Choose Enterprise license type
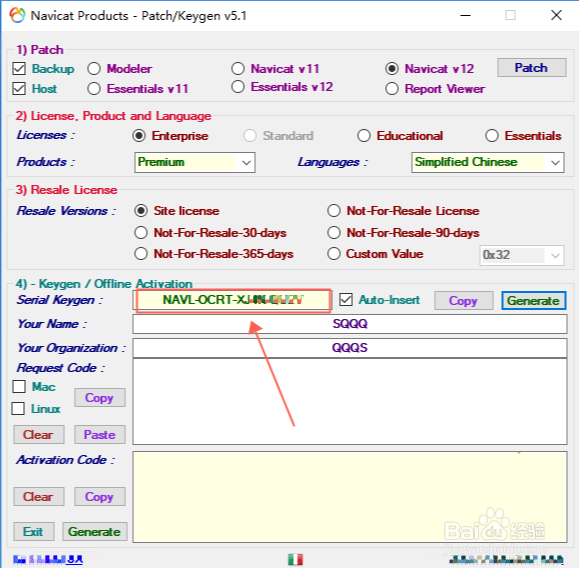 coord(139,136)
